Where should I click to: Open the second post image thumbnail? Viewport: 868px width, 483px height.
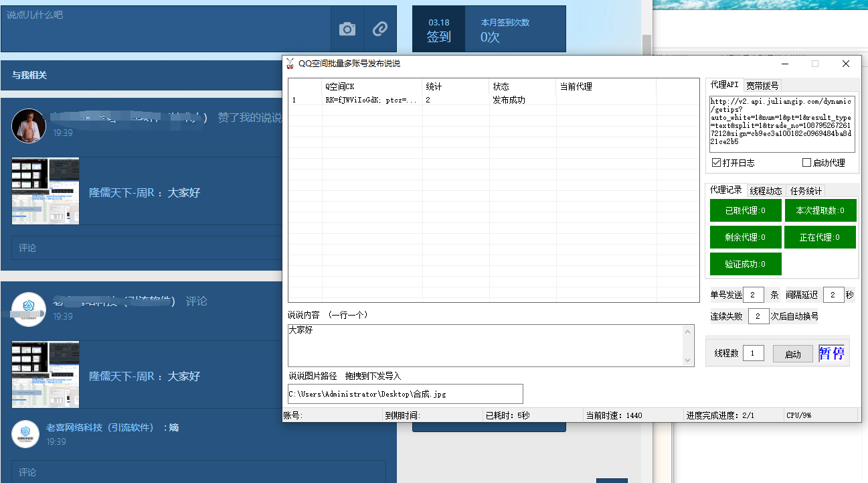tap(46, 374)
